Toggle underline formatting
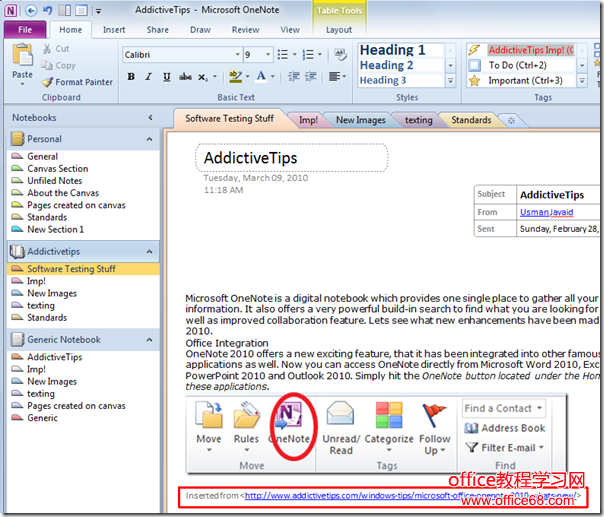The image size is (604, 517). (x=166, y=77)
